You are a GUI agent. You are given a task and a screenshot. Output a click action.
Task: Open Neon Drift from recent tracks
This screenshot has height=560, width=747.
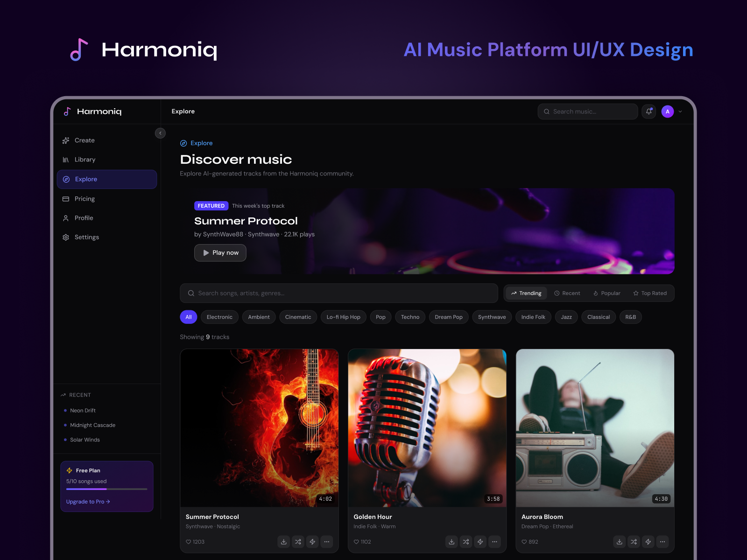pos(83,410)
